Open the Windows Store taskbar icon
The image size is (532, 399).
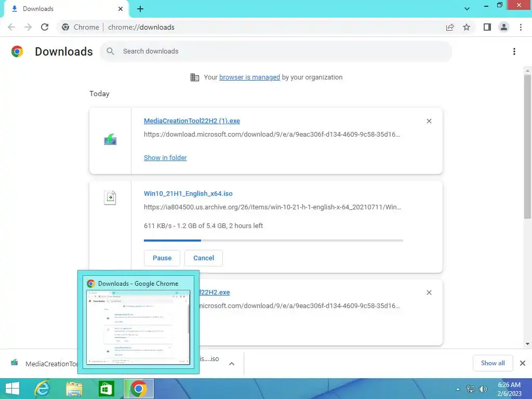pyautogui.click(x=106, y=389)
